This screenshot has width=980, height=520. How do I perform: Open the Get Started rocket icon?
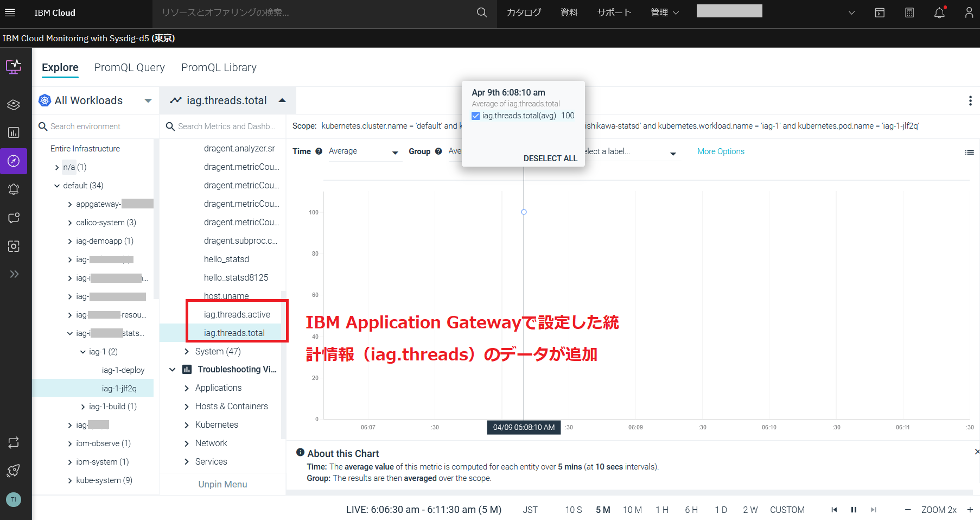[14, 471]
